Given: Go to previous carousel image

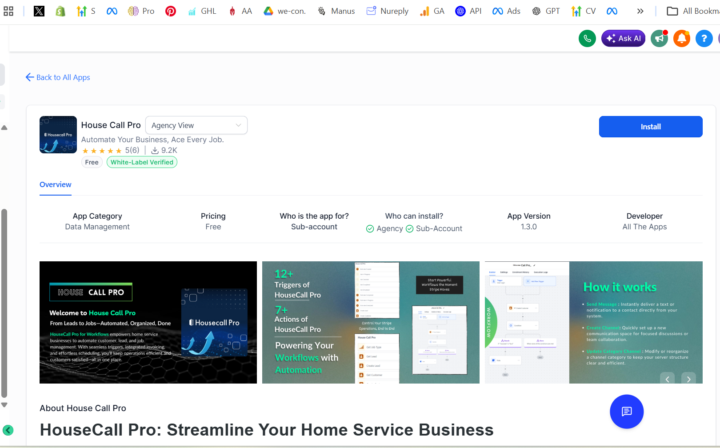Looking at the screenshot, I should point(667,379).
